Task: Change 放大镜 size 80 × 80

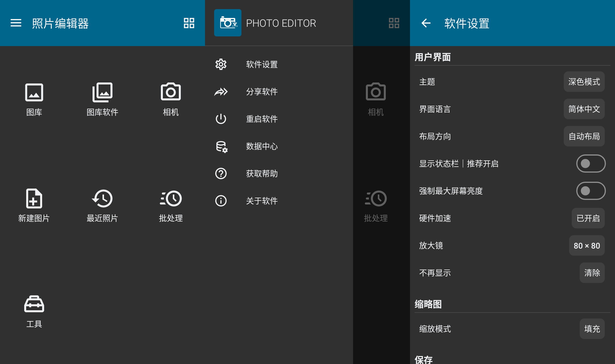Action: pos(587,245)
